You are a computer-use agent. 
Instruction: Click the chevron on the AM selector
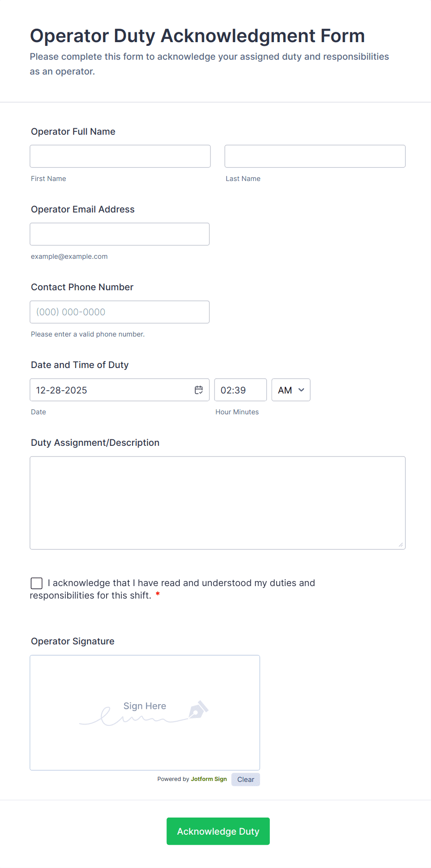click(x=300, y=390)
